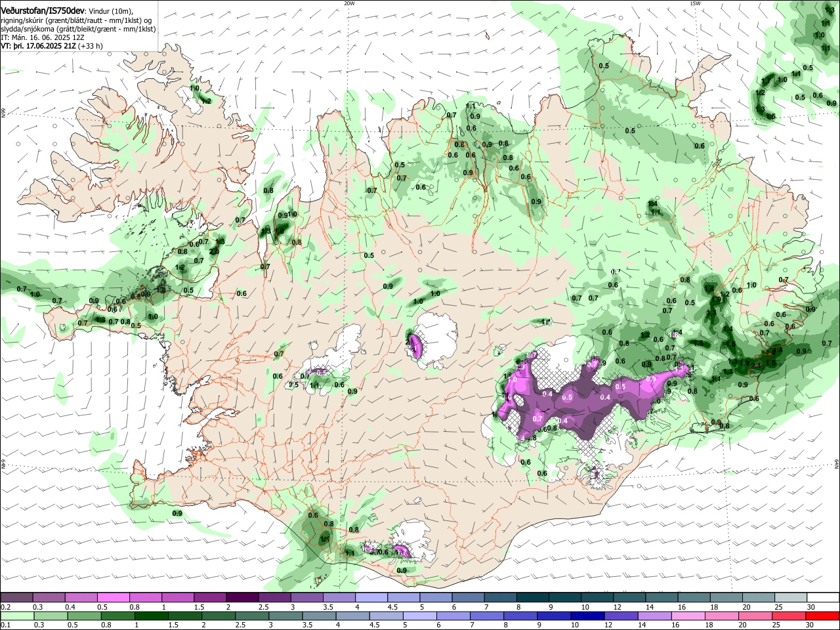Click the '0.1' legend scale label

pyautogui.click(x=5, y=625)
